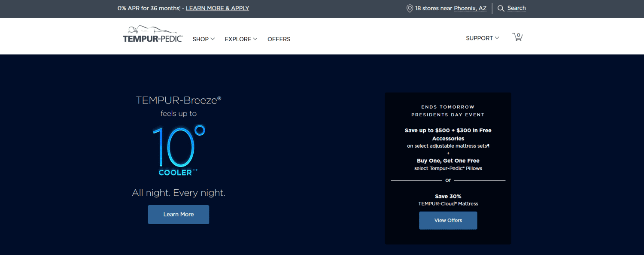This screenshot has height=255, width=644.
Task: Open the SUPPORT dropdown
Action: click(x=483, y=38)
